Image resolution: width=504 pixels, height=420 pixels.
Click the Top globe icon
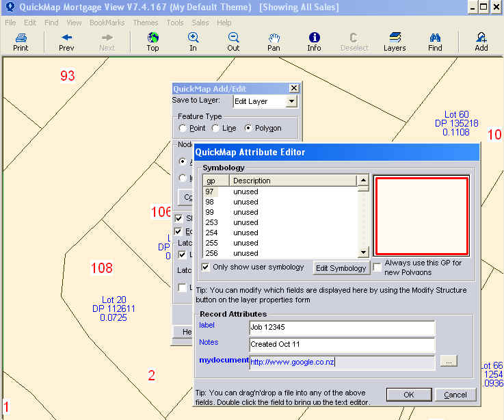pyautogui.click(x=152, y=42)
